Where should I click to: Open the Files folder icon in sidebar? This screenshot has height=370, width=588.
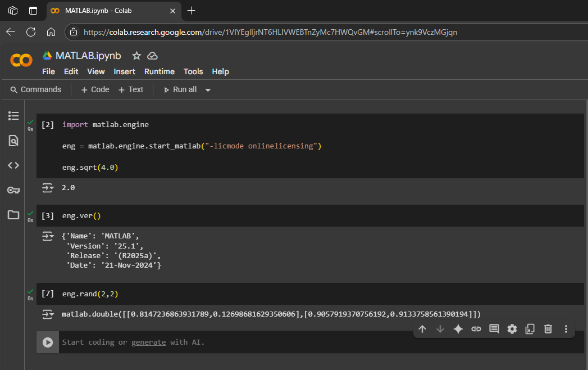[x=13, y=215]
